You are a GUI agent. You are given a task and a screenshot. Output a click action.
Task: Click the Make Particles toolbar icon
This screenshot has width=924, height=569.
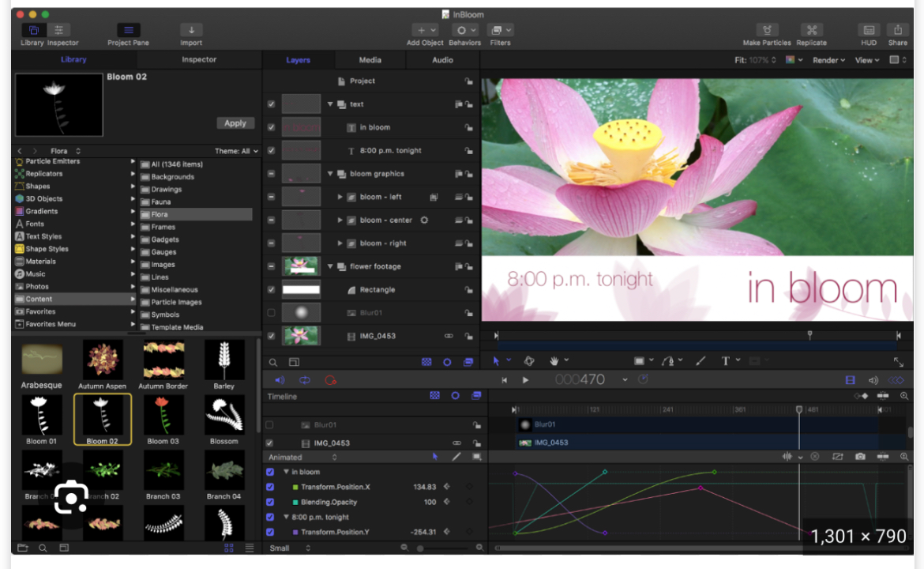[767, 30]
